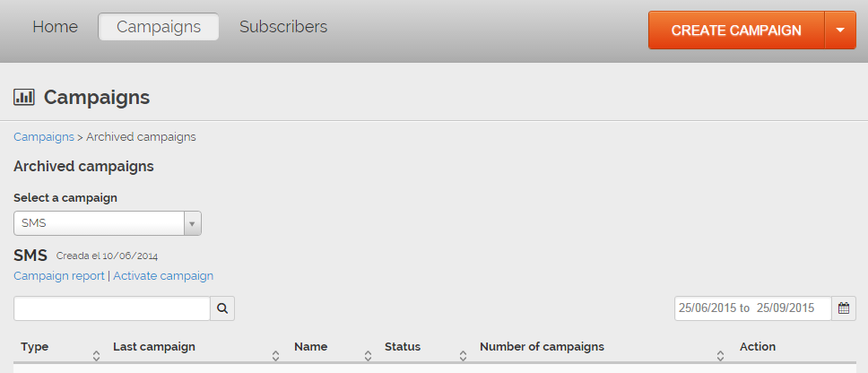
Task: Follow the Campaigns breadcrumb link
Action: click(x=44, y=137)
